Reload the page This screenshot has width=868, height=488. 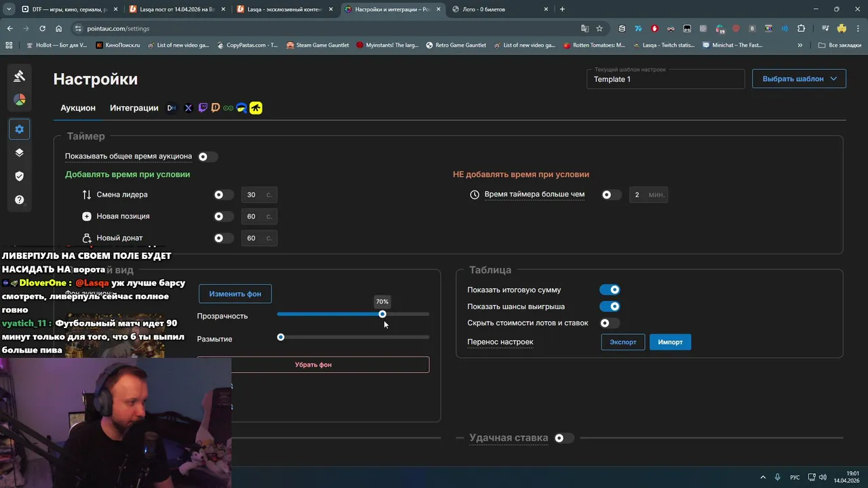(42, 28)
